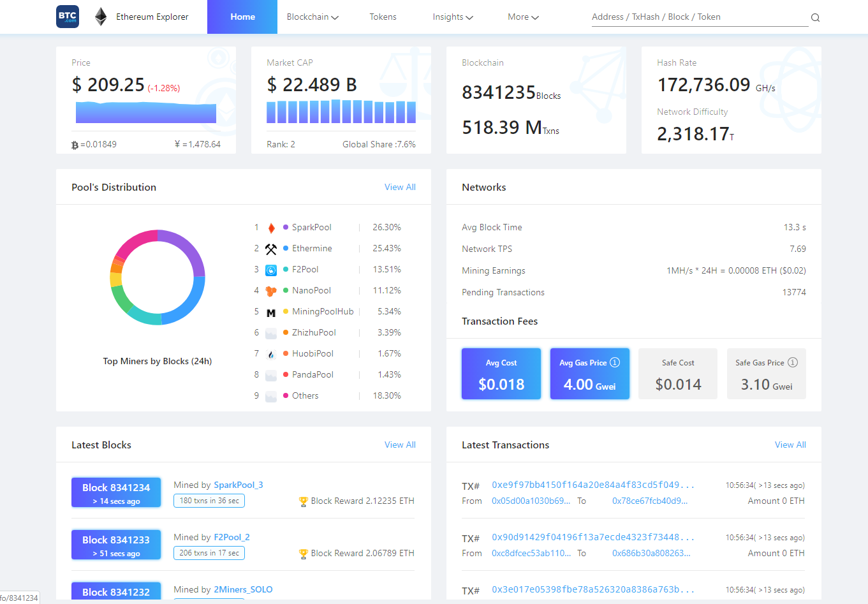Viewport: 868px width, 604px height.
Task: Click the 180 txns in 36 sec badge
Action: click(209, 501)
